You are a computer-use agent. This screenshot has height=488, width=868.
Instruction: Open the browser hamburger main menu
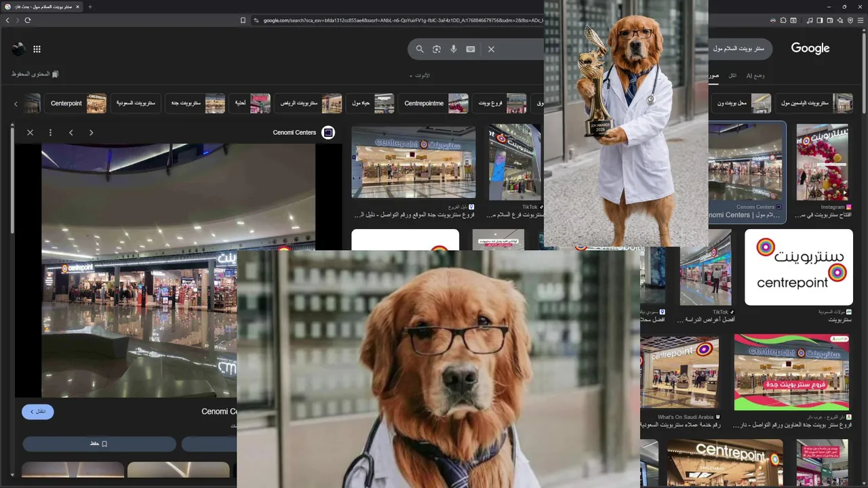(x=861, y=20)
